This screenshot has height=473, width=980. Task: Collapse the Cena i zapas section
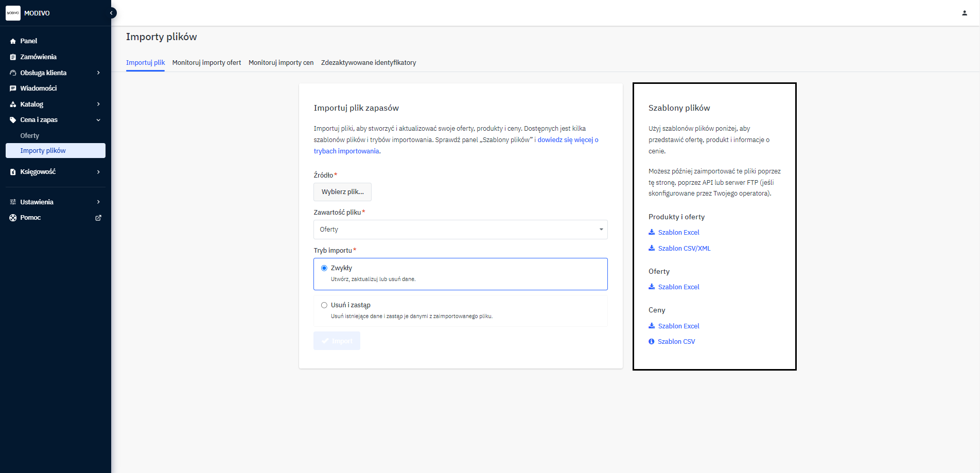click(98, 120)
